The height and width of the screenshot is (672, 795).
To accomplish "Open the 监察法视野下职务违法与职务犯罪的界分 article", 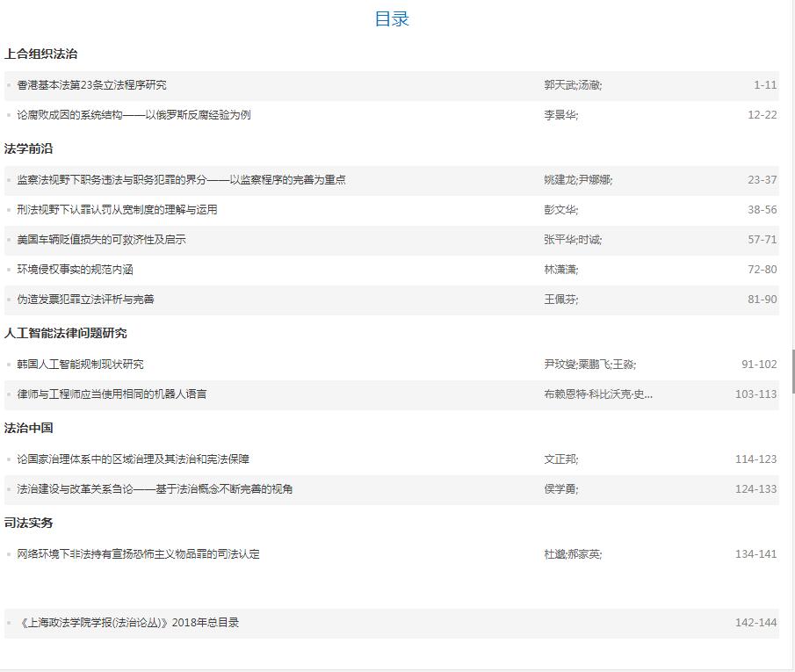I will click(181, 180).
